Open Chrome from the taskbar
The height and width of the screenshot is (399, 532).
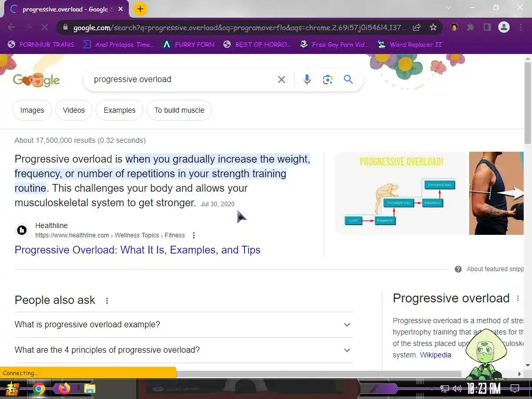tap(38, 389)
